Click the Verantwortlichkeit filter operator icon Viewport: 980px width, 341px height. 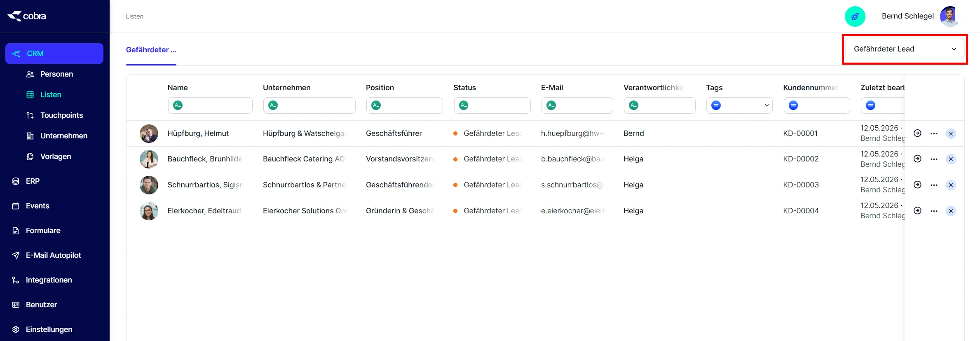634,105
